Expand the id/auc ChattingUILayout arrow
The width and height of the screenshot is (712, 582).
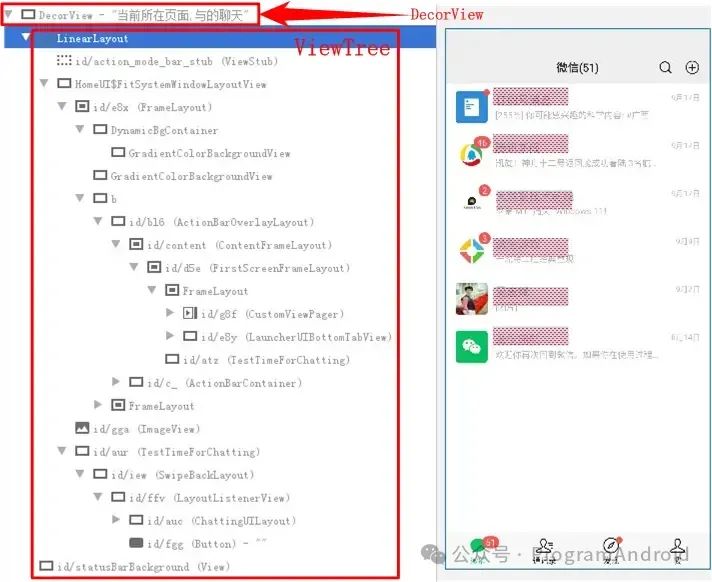tap(116, 519)
